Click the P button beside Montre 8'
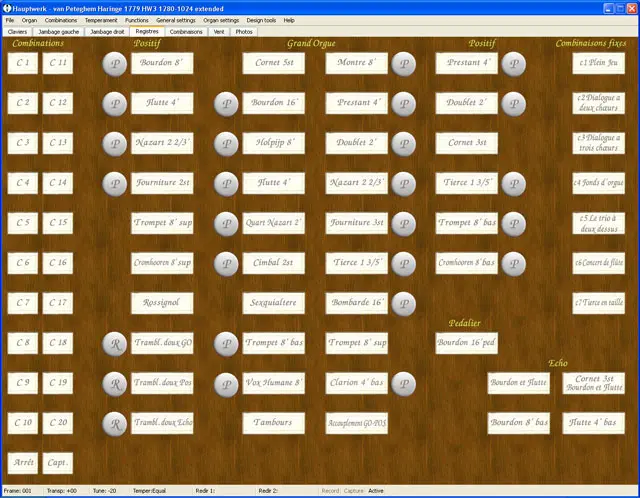This screenshot has height=498, width=640. click(403, 64)
